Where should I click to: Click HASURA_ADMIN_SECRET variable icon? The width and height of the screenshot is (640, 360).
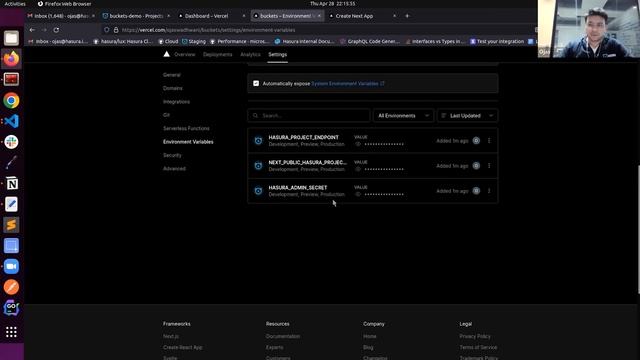point(258,191)
